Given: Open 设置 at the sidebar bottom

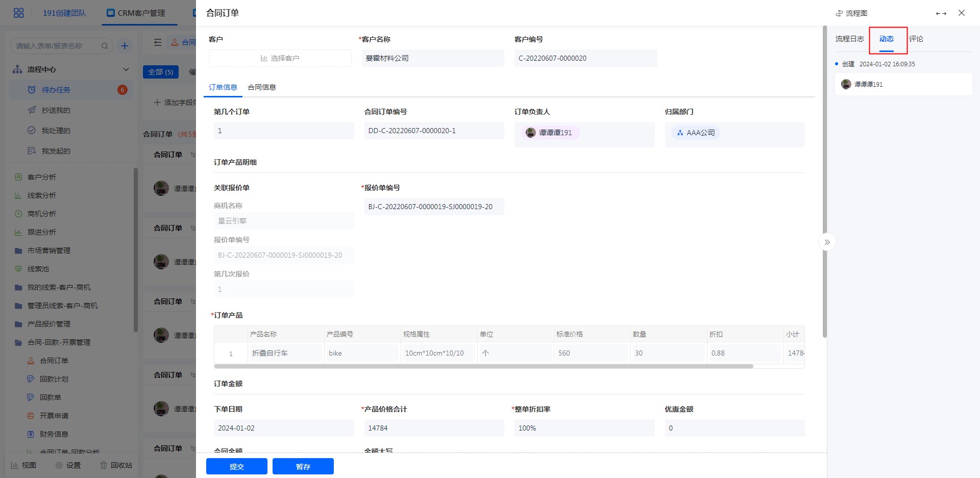Looking at the screenshot, I should [x=68, y=465].
